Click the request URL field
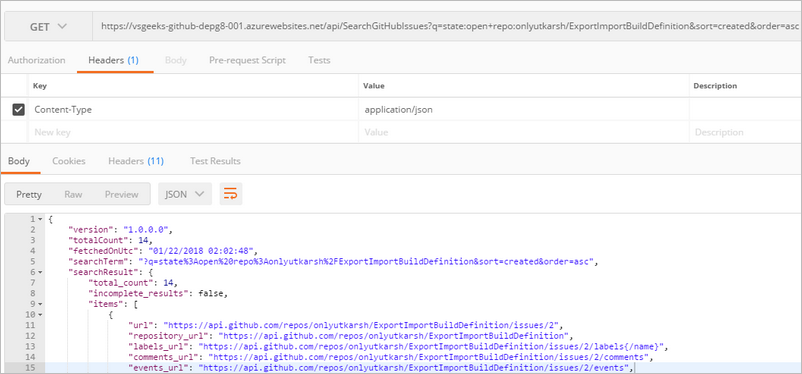This screenshot has width=802, height=374. click(447, 26)
